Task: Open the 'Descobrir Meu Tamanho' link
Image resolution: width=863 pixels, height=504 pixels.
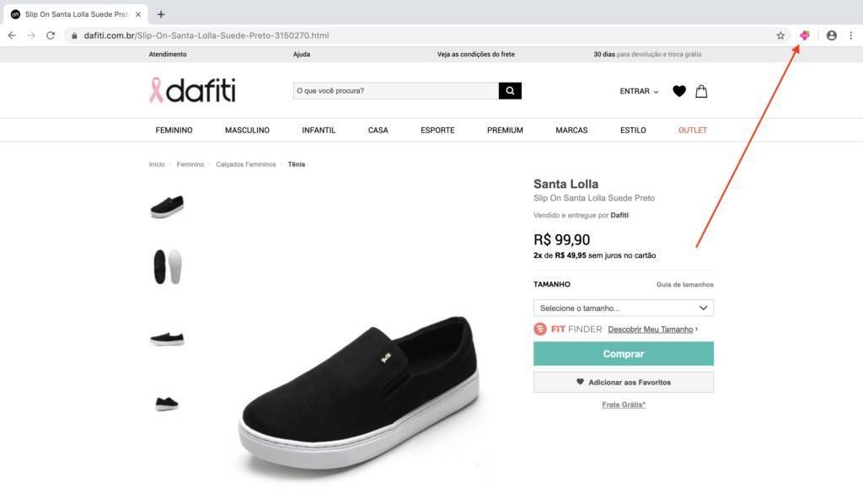Action: [x=650, y=329]
